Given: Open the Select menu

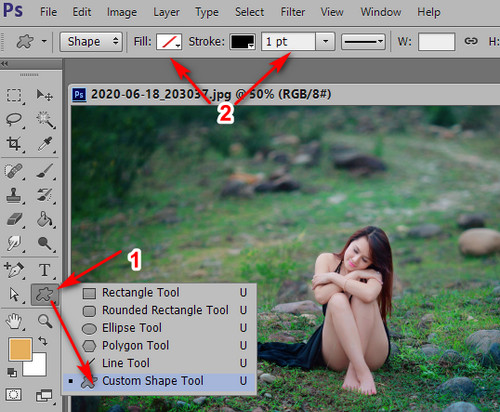Looking at the screenshot, I should coord(249,12).
